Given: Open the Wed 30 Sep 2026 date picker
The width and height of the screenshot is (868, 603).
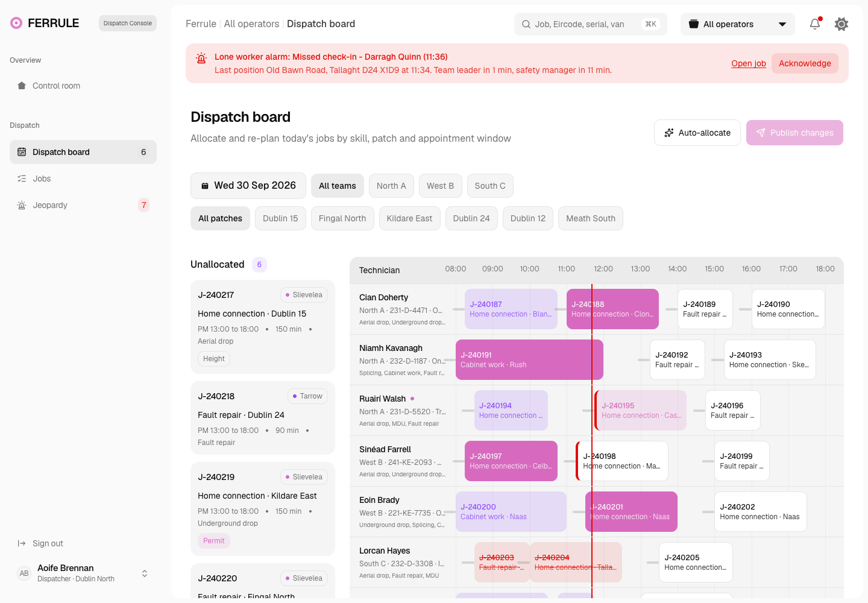Looking at the screenshot, I should pyautogui.click(x=248, y=186).
